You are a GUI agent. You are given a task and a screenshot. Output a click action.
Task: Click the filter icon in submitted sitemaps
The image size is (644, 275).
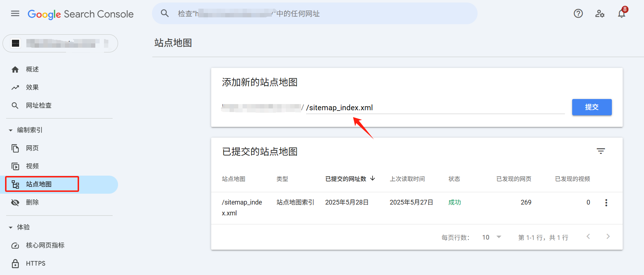[601, 151]
